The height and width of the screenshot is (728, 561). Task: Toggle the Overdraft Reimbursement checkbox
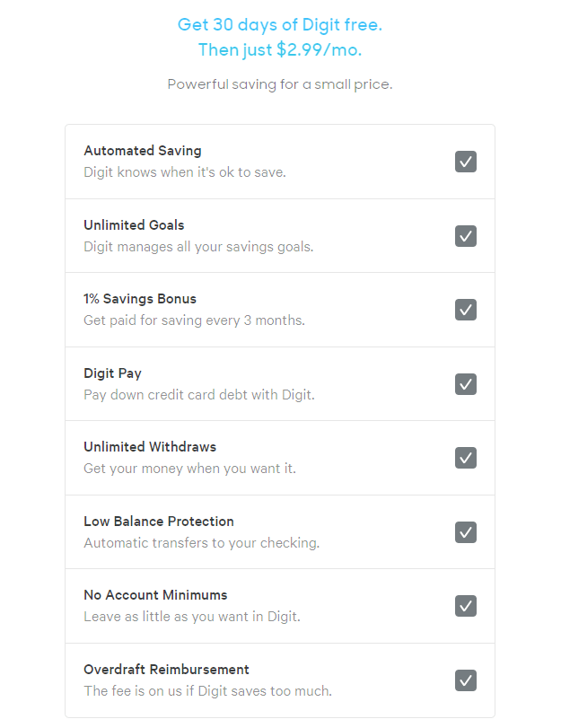[x=465, y=680]
